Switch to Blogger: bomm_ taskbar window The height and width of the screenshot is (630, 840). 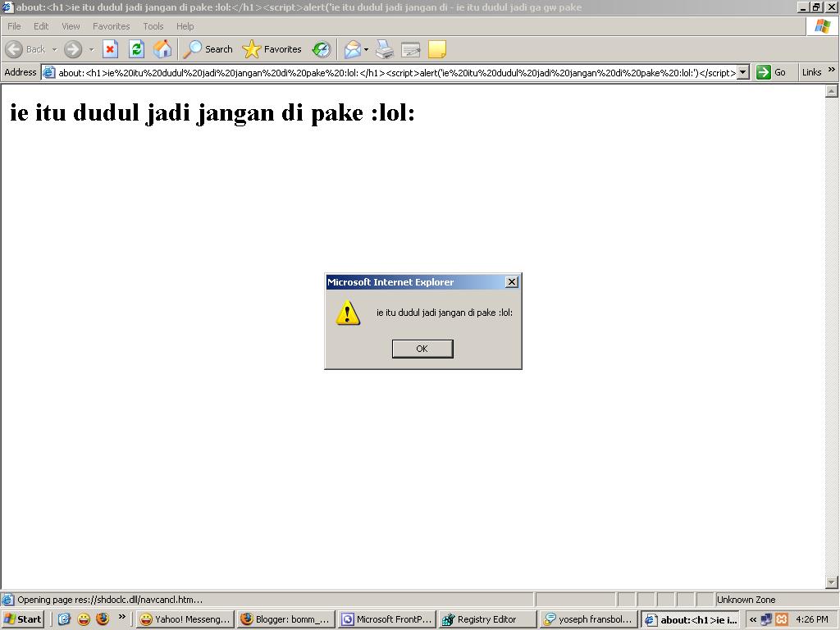click(286, 619)
